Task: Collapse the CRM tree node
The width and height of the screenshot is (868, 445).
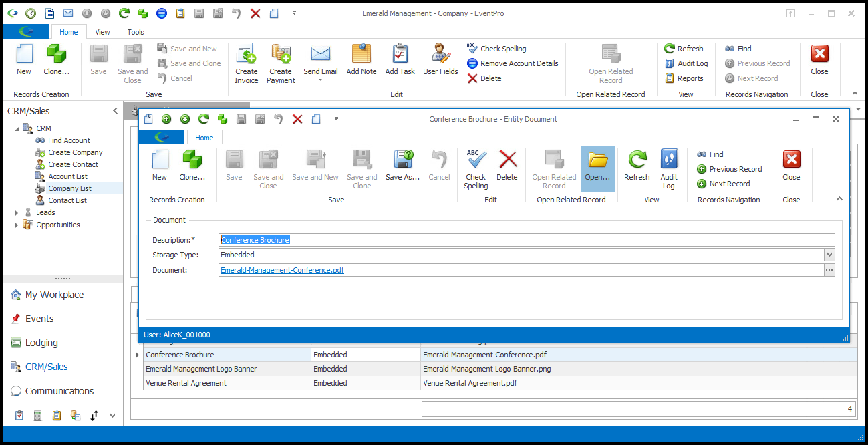Action: tap(17, 128)
